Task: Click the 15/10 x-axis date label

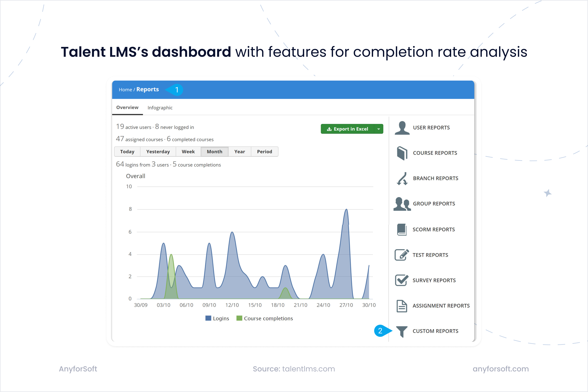Action: pyautogui.click(x=255, y=305)
